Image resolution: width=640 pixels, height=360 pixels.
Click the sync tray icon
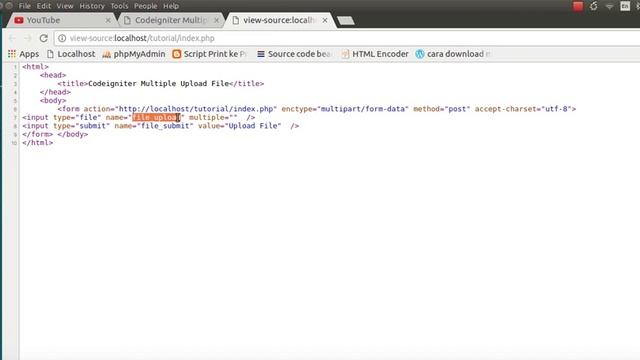pyautogui.click(x=594, y=6)
